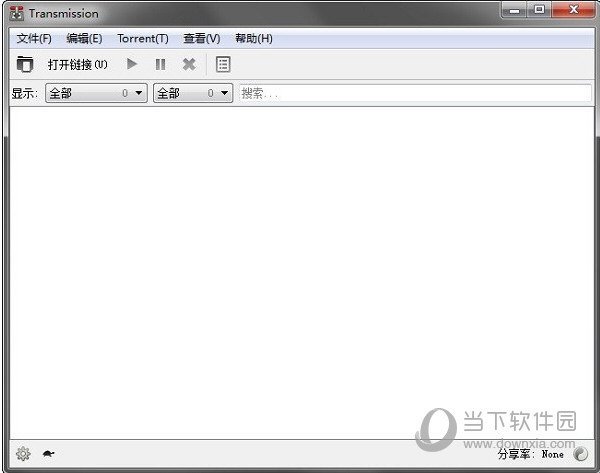Open the 帮助(H) menu
The image size is (600, 473).
click(254, 38)
